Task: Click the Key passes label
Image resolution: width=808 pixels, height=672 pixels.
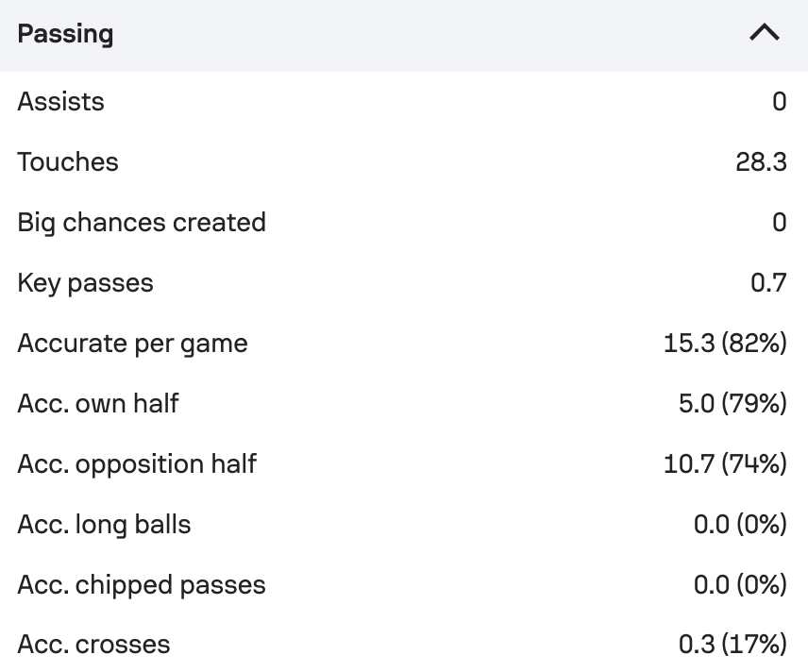Action: [x=86, y=283]
